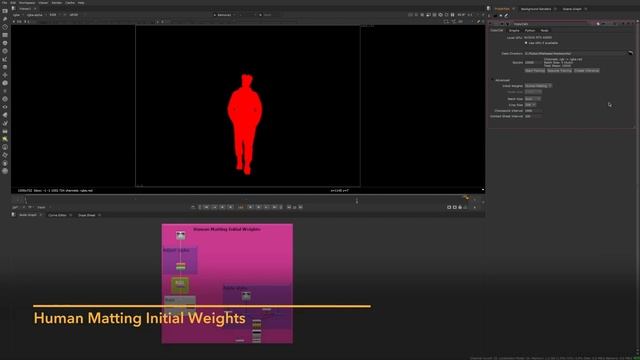640x360 pixels.
Task: Browse for Data Directory folder icon
Action: (630, 53)
